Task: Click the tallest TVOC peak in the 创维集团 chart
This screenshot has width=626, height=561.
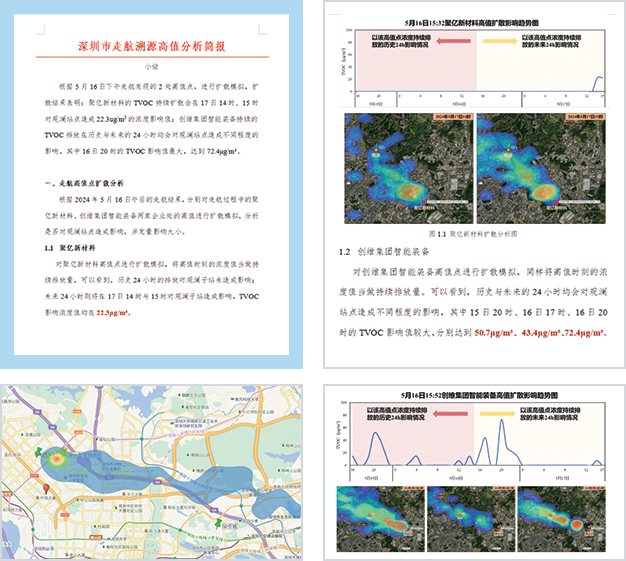Action: click(x=501, y=420)
